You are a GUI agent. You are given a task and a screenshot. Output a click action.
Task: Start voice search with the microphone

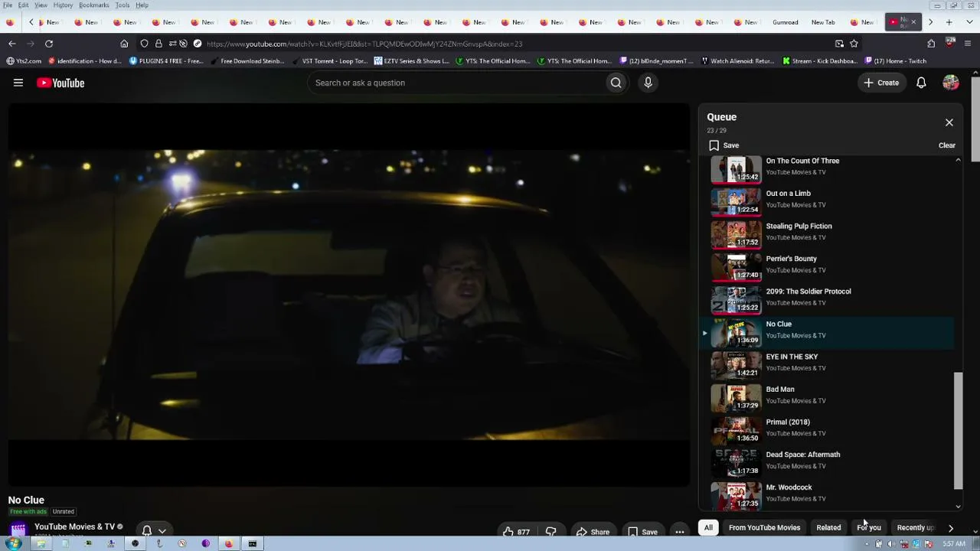(648, 83)
